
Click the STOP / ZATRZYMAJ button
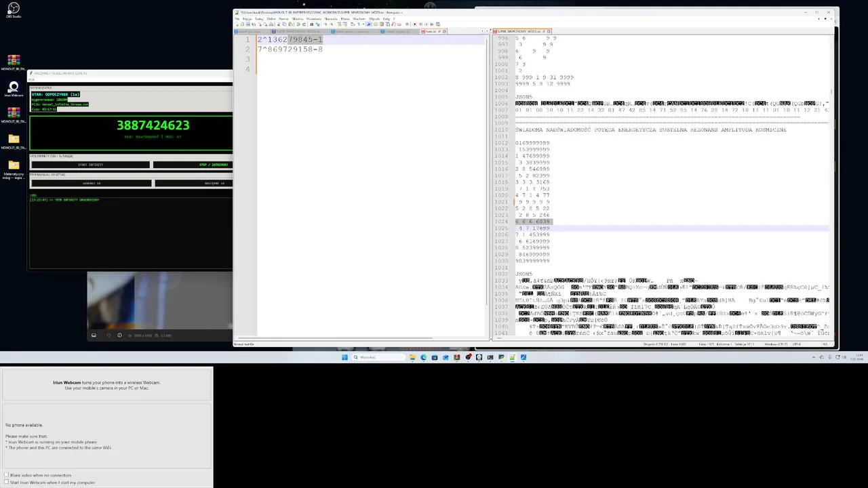[193, 165]
